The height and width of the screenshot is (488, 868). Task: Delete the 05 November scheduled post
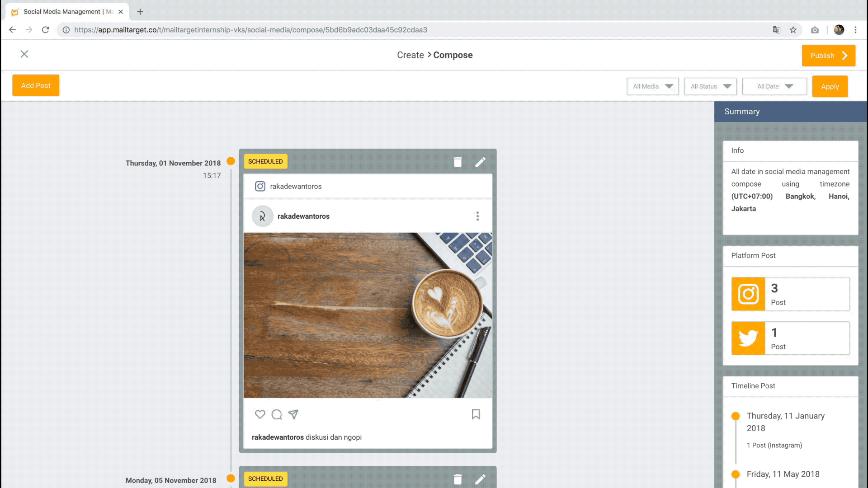[458, 479]
